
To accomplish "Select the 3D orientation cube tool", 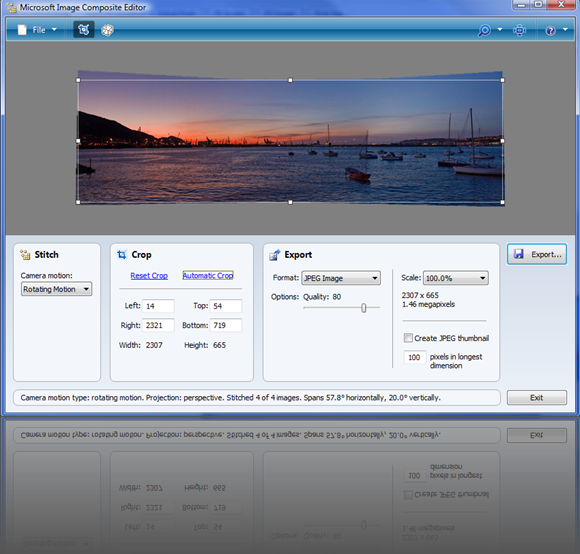I will coord(107,30).
